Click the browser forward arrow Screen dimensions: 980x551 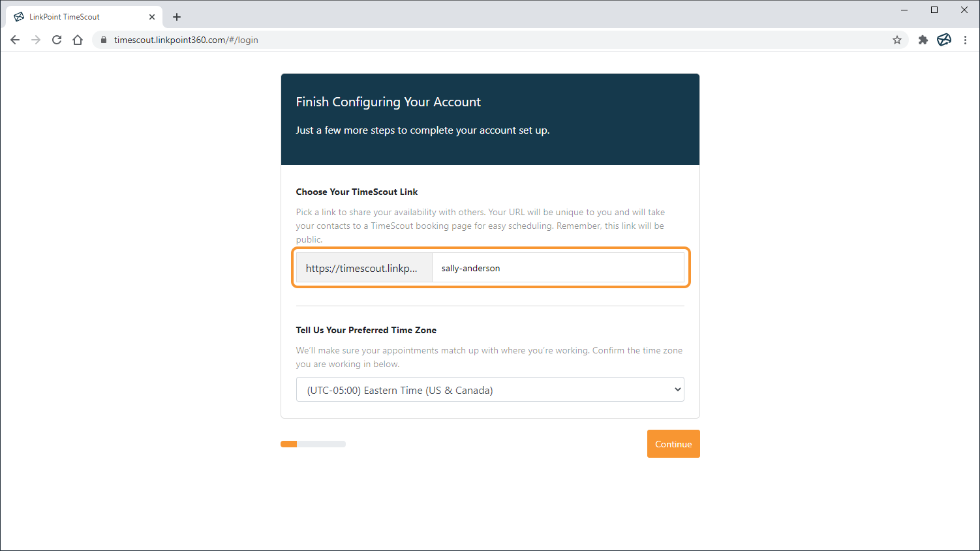pos(36,40)
